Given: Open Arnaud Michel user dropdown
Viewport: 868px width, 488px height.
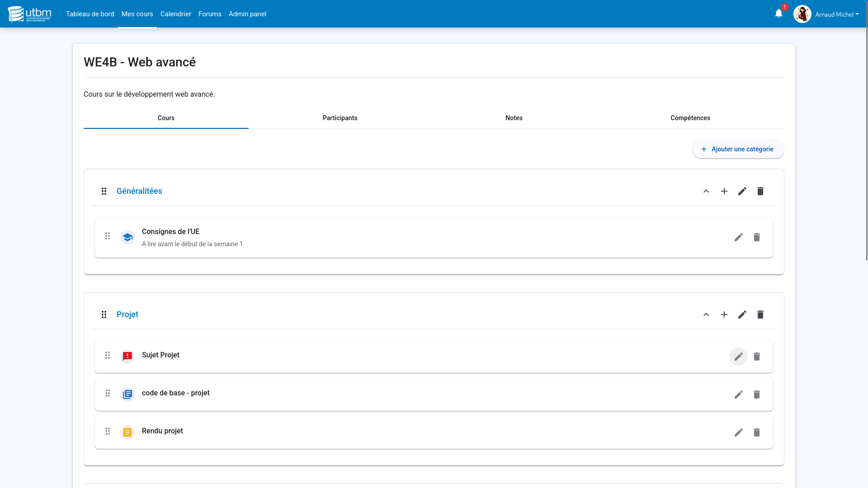Looking at the screenshot, I should (836, 14).
